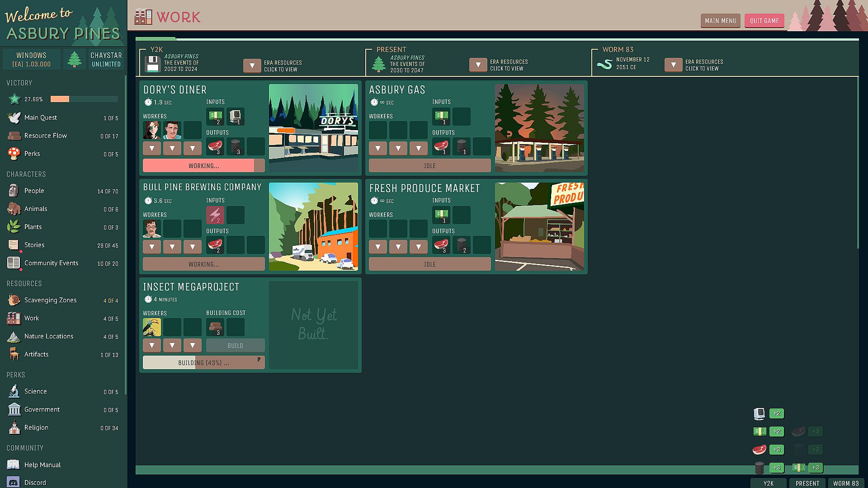
Task: Click the Insect Megaproject building progress bar
Action: tap(203, 362)
